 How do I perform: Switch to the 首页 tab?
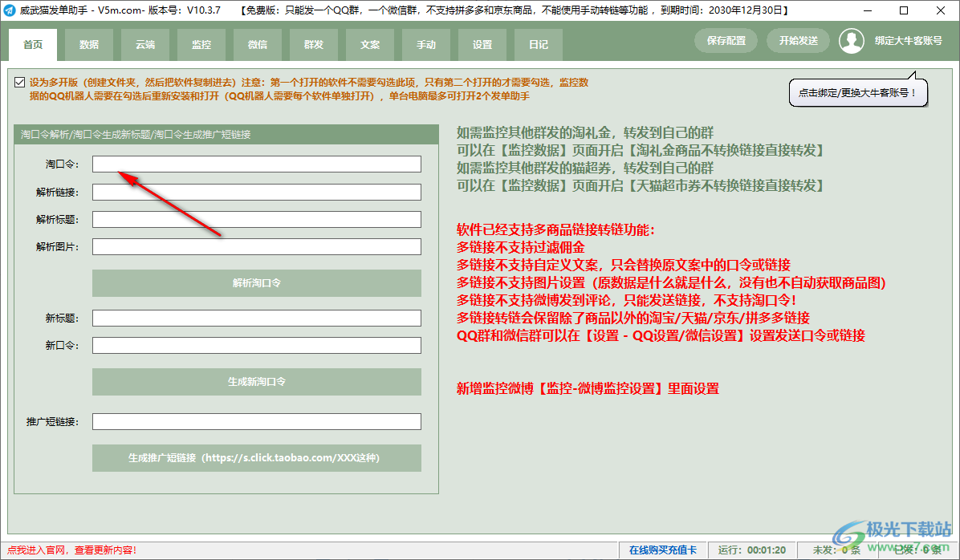coord(33,45)
